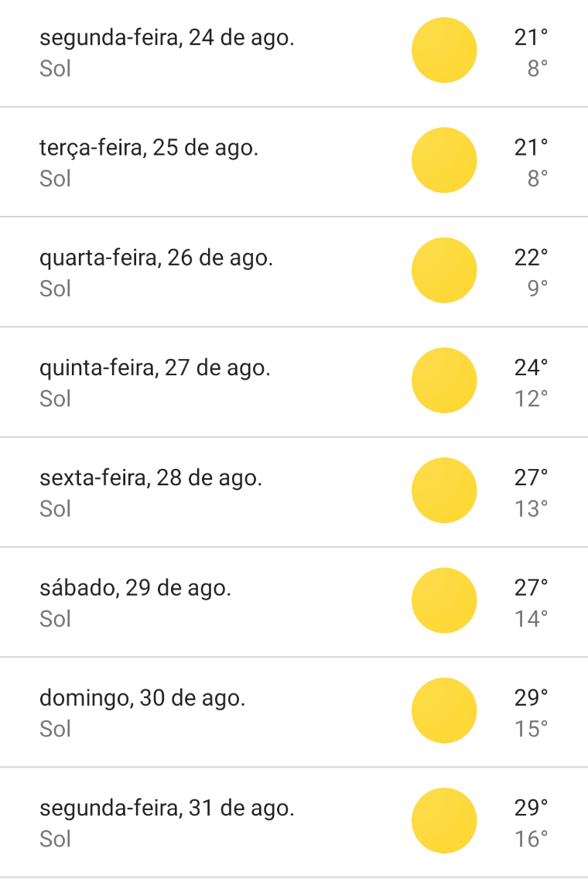Image resolution: width=588 pixels, height=879 pixels.
Task: Tap the 15° low temperature on domingo
Action: pos(532,728)
